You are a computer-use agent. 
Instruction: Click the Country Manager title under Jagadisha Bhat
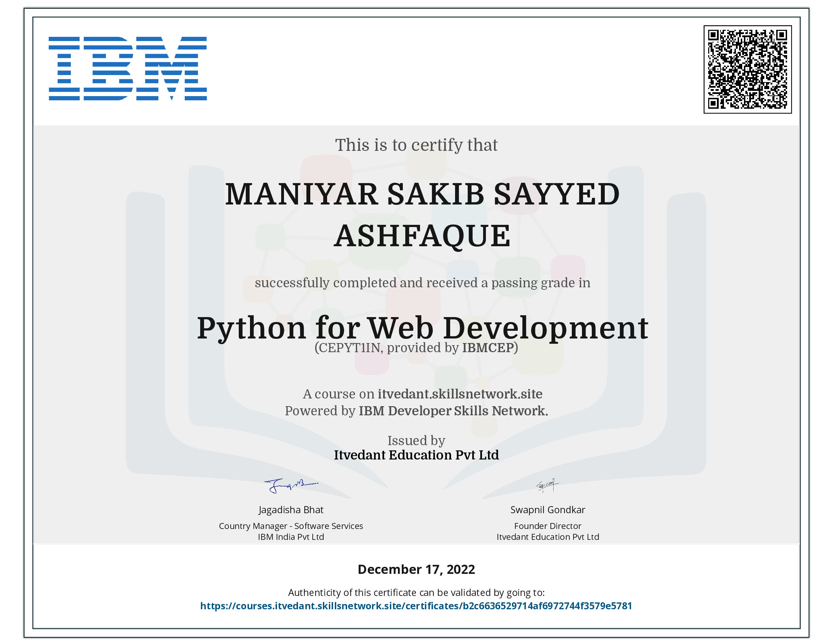click(291, 526)
